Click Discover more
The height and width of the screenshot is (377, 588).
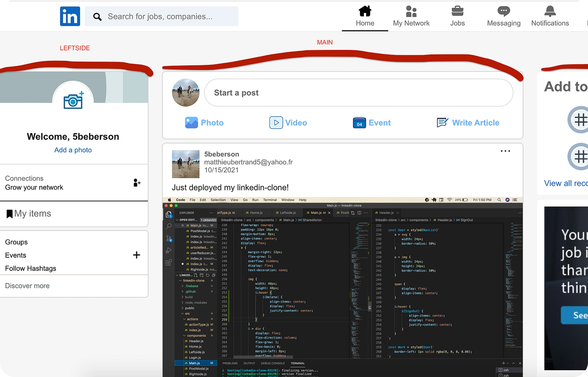point(27,286)
